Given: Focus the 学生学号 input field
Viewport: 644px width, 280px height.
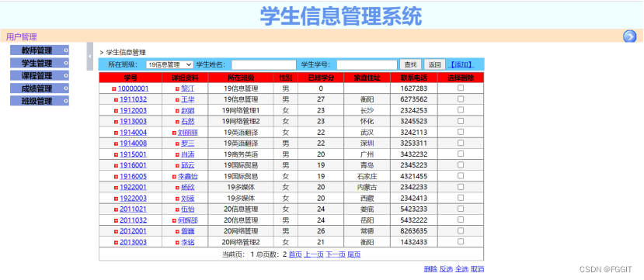Looking at the screenshot, I should (x=367, y=65).
